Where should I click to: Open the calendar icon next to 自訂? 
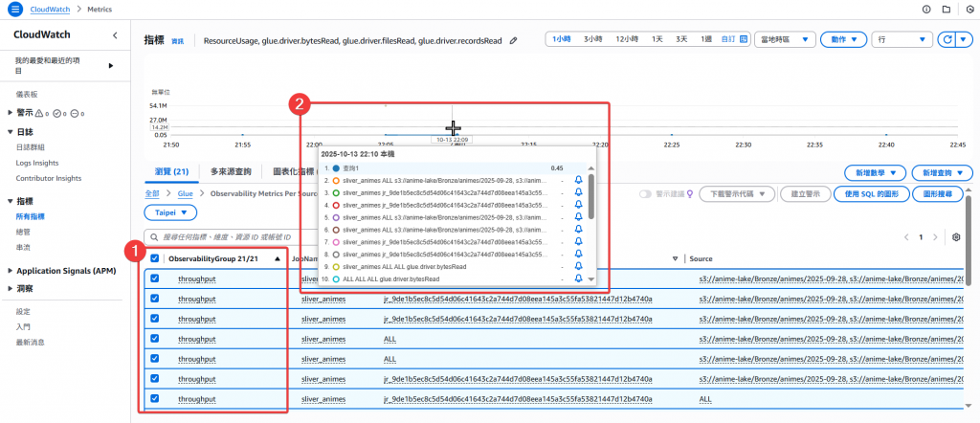pos(744,39)
